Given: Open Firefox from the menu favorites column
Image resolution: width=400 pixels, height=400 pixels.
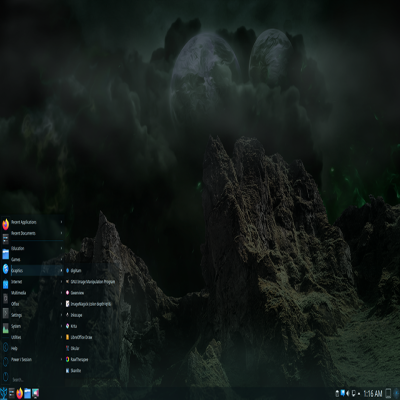Looking at the screenshot, I should (5, 224).
